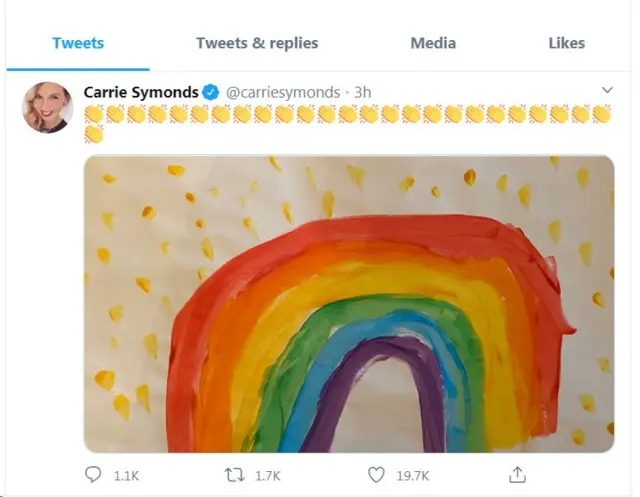Switch to the Tweets tab
The height and width of the screenshot is (497, 640).
point(78,43)
